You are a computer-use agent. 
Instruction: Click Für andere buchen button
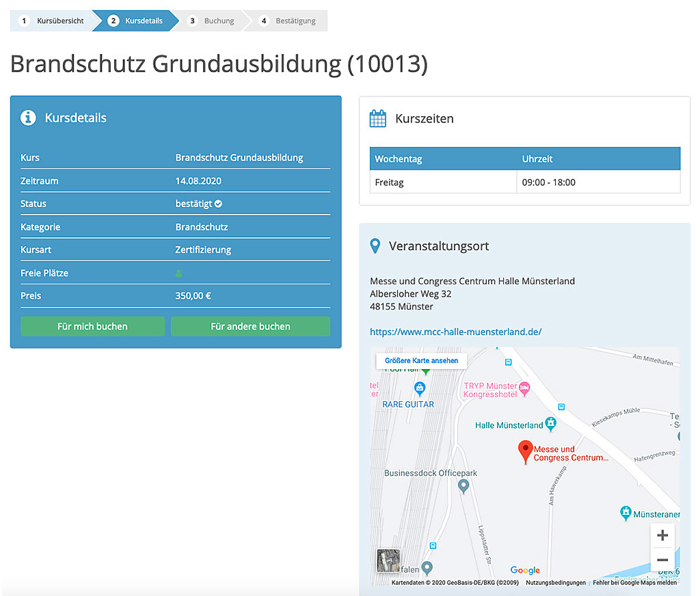click(250, 326)
